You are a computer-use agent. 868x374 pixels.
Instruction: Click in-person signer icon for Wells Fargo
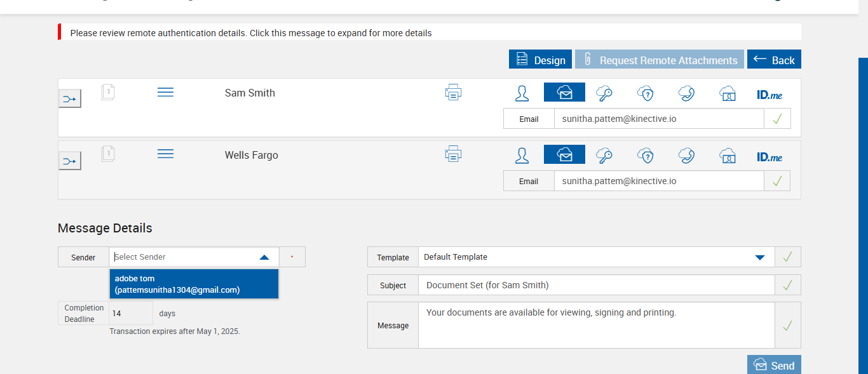click(522, 156)
